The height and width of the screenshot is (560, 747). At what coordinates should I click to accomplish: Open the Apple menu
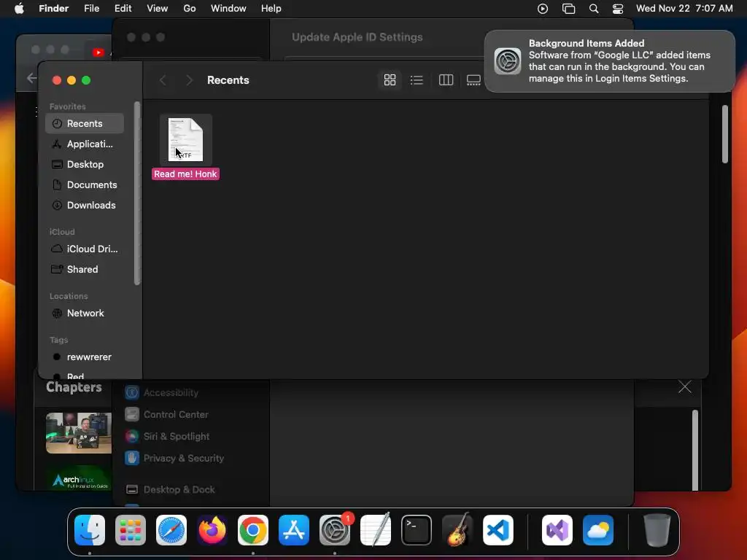coord(19,9)
